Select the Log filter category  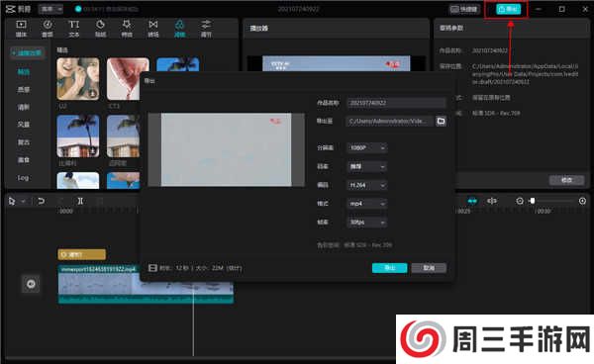coord(23,177)
